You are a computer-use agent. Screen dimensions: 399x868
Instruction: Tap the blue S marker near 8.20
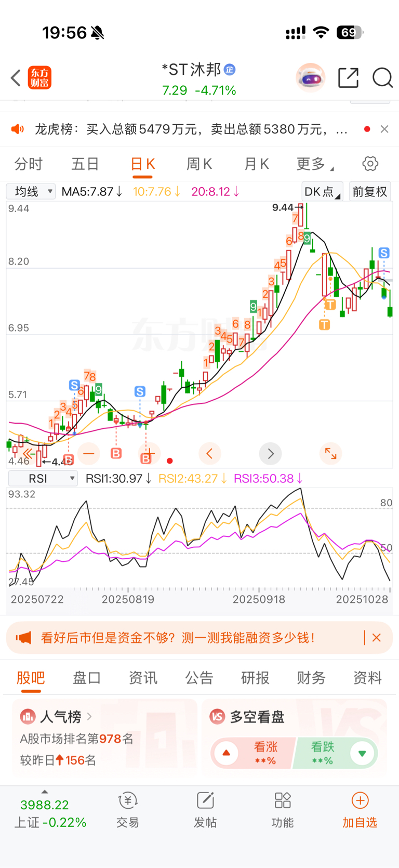point(384,253)
